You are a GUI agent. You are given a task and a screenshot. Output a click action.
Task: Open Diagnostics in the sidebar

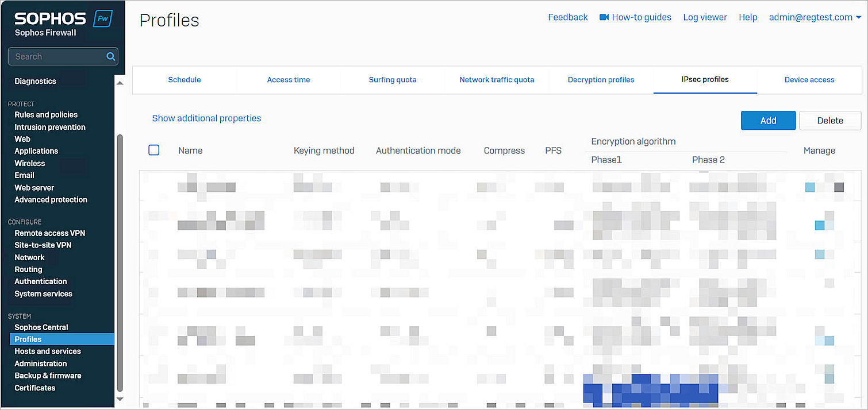[x=35, y=81]
